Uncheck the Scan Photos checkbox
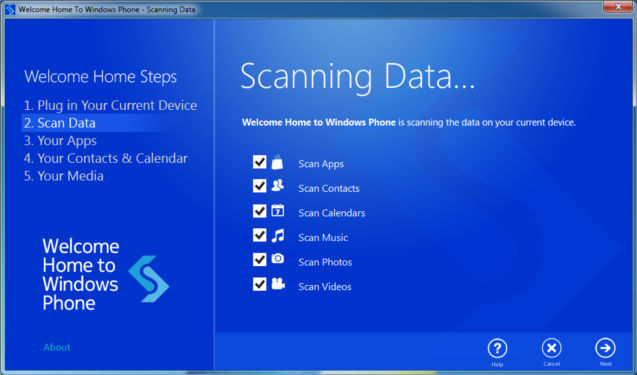Screen dimensions: 637x375 (259, 259)
